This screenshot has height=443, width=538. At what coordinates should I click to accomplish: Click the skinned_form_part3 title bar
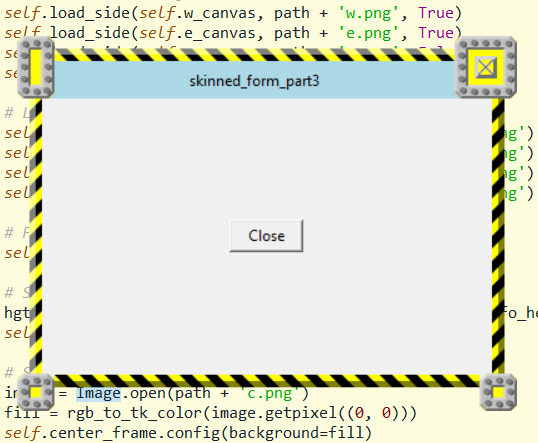tap(254, 81)
